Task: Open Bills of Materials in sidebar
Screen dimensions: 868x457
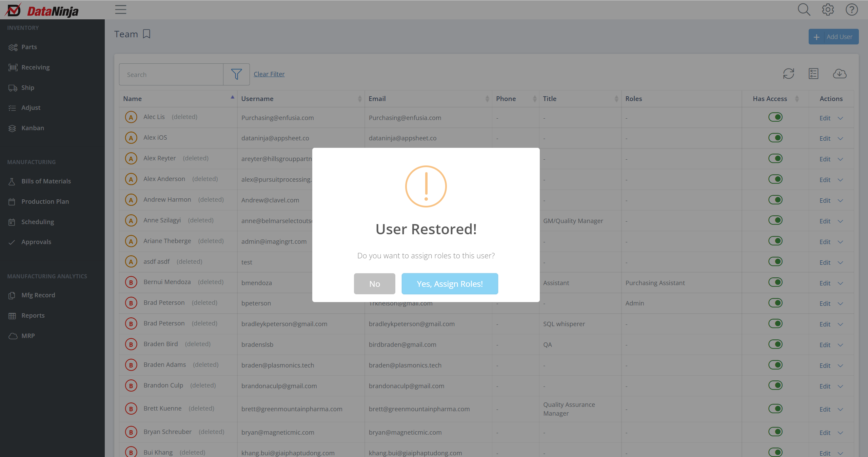Action: 46,181
